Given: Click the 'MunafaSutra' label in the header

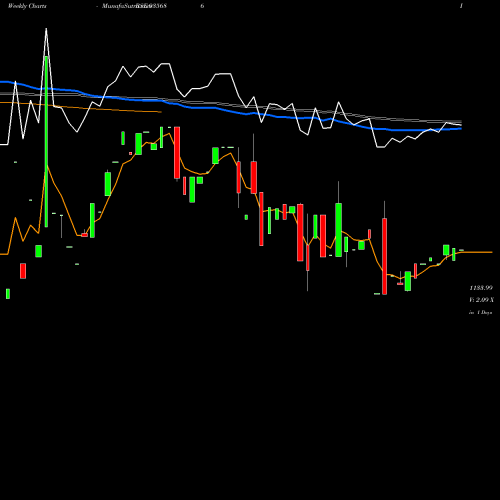Looking at the screenshot, I should pos(122,6).
